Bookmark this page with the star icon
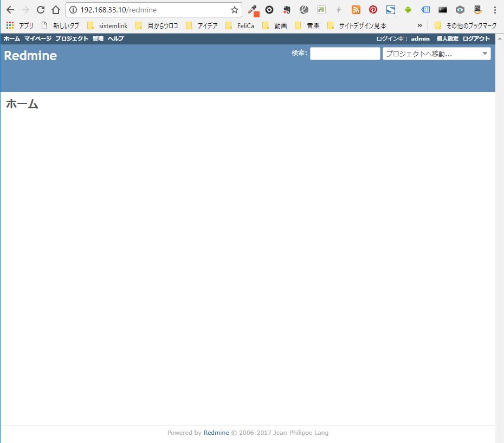 pos(235,10)
